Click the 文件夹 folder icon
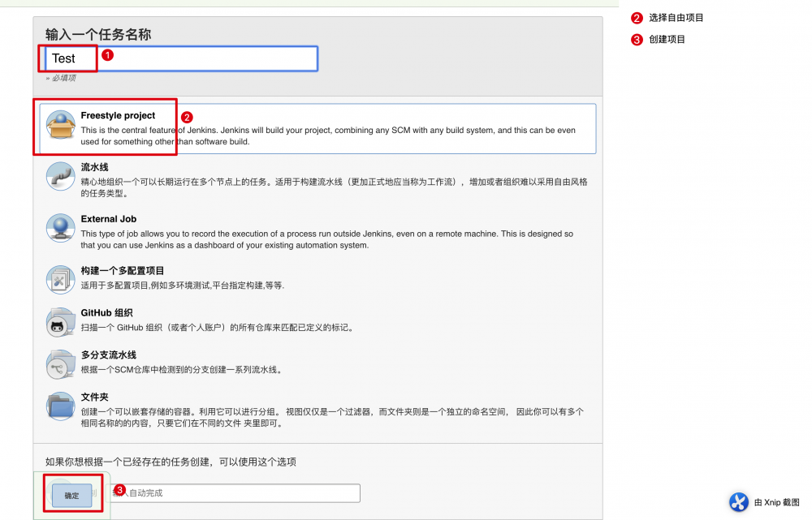Viewport: 812px width, 520px height. click(58, 406)
